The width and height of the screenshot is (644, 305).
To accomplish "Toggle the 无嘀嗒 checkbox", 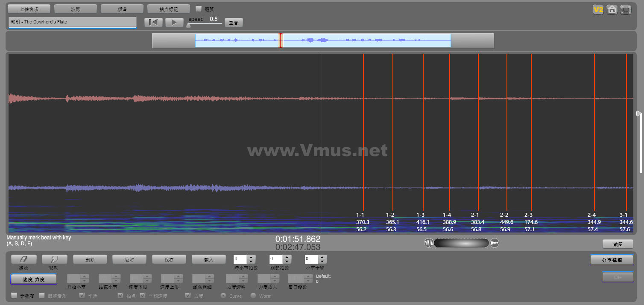I will tap(14, 295).
